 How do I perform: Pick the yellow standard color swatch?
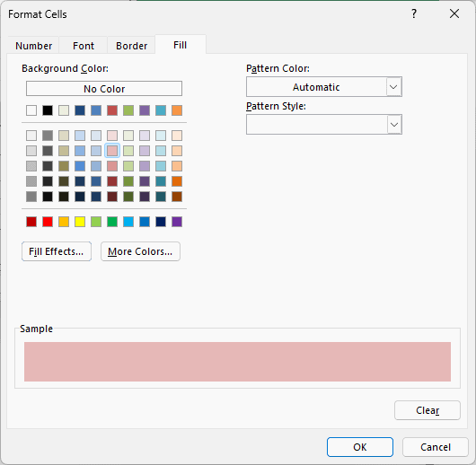point(80,222)
